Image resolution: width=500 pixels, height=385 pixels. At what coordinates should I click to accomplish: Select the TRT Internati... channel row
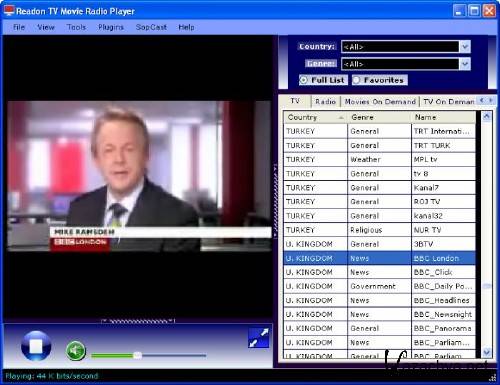click(379, 131)
